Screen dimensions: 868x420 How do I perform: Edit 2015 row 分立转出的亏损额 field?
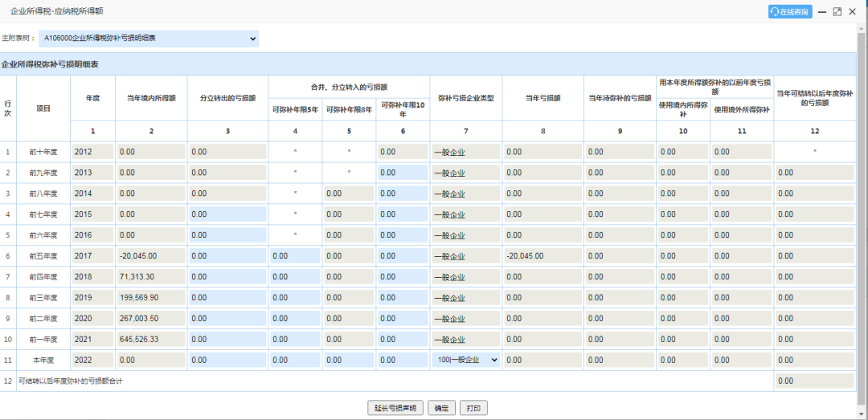tap(227, 214)
